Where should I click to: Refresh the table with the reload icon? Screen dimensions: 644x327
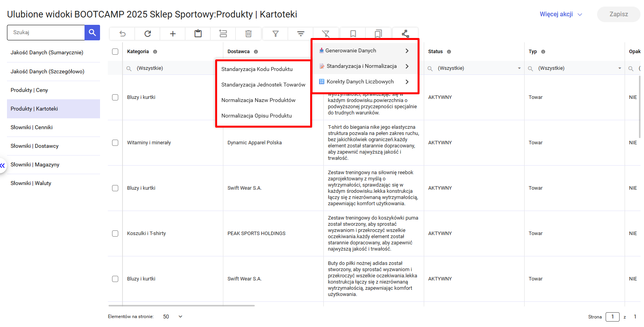147,34
